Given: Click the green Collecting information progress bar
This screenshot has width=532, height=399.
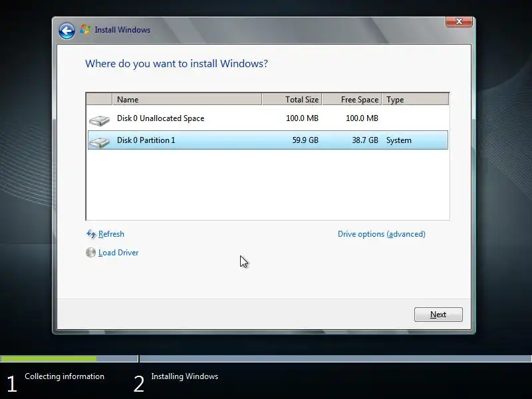Looking at the screenshot, I should (x=49, y=358).
